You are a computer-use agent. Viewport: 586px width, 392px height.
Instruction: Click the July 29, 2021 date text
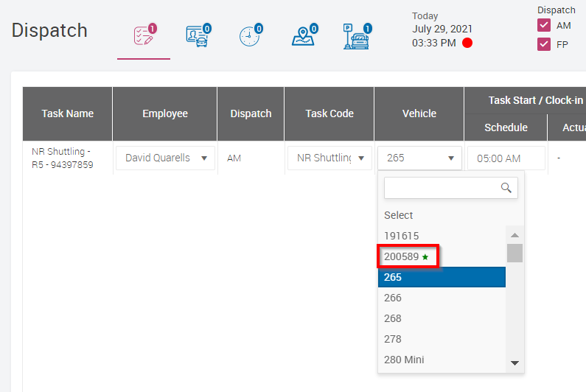442,29
